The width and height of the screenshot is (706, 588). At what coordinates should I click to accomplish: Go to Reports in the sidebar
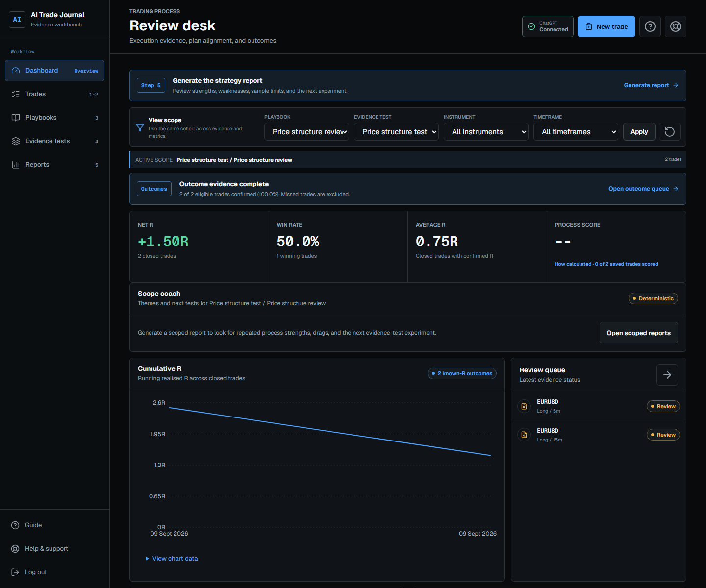54,165
